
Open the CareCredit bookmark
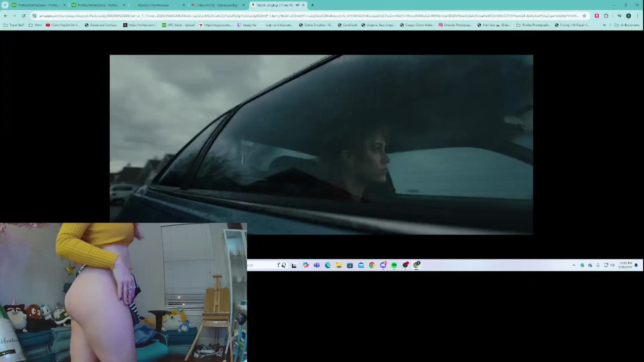(347, 25)
